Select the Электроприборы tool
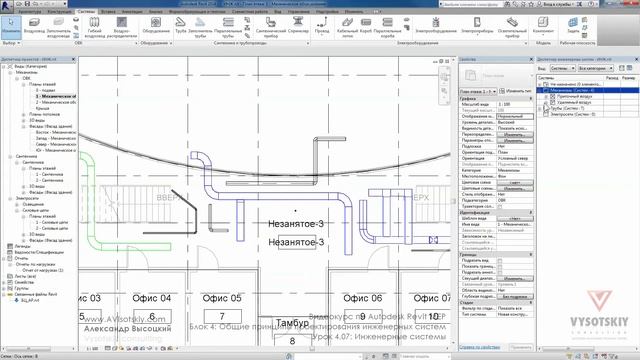640x360 pixels. 477,25
